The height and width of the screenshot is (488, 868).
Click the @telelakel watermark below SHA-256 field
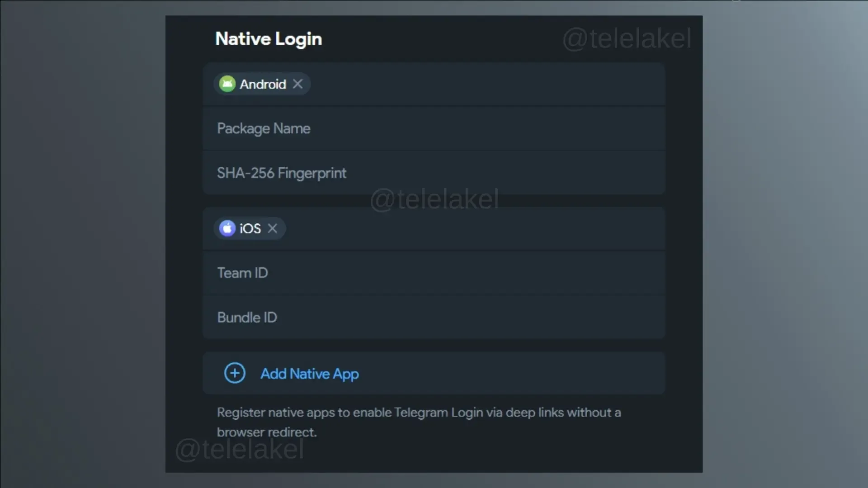(x=434, y=199)
